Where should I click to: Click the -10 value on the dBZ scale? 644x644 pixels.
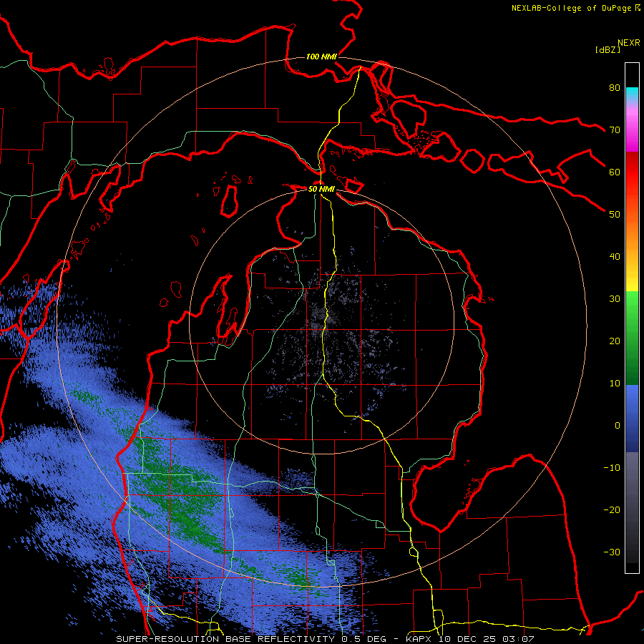click(612, 468)
